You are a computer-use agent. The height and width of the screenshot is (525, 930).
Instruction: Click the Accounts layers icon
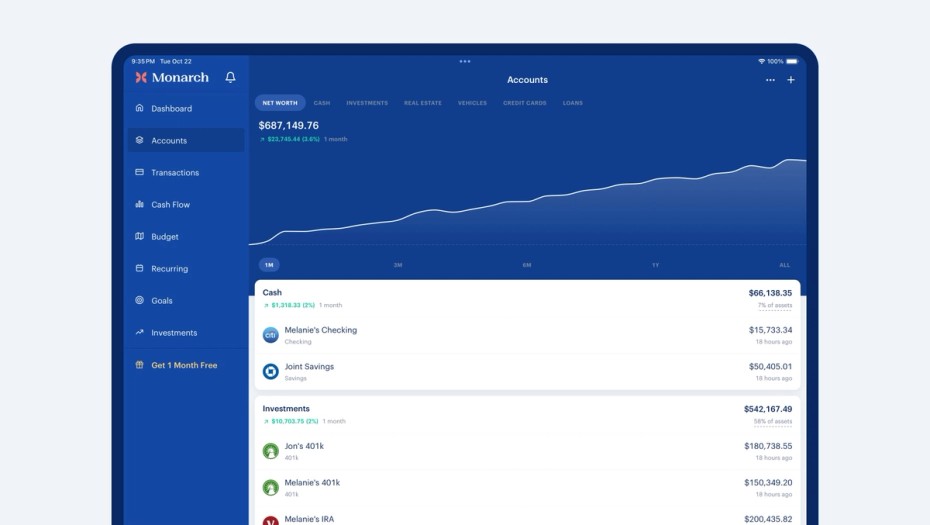139,140
